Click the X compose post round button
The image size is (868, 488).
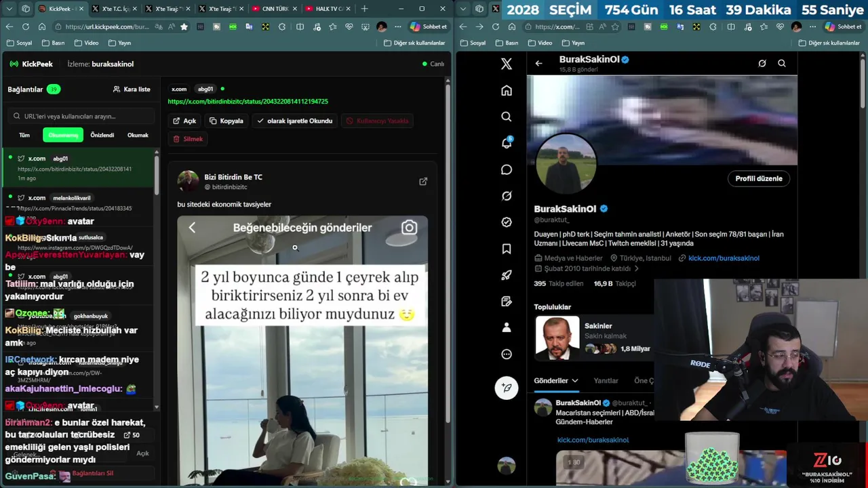click(507, 388)
